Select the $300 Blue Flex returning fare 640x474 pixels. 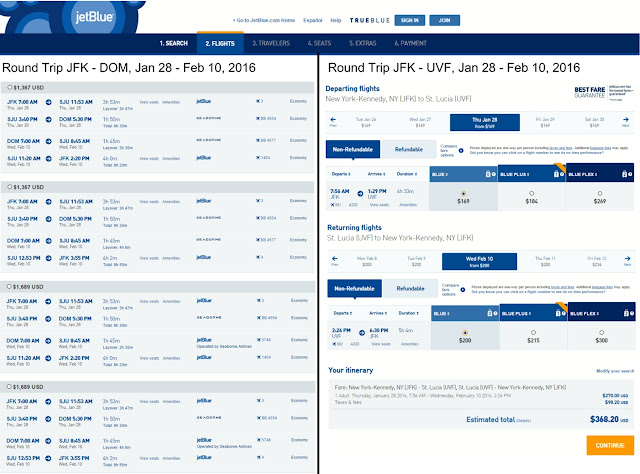(x=602, y=333)
